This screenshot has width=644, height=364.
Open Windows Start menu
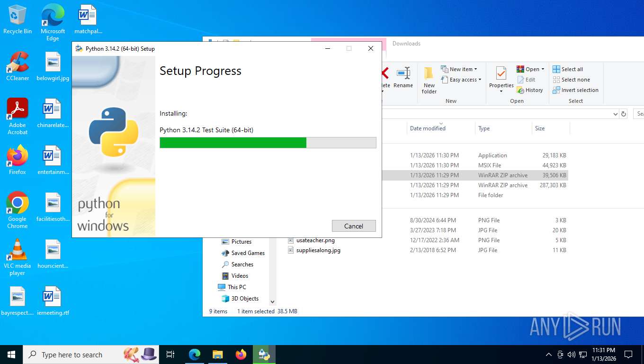coord(11,355)
